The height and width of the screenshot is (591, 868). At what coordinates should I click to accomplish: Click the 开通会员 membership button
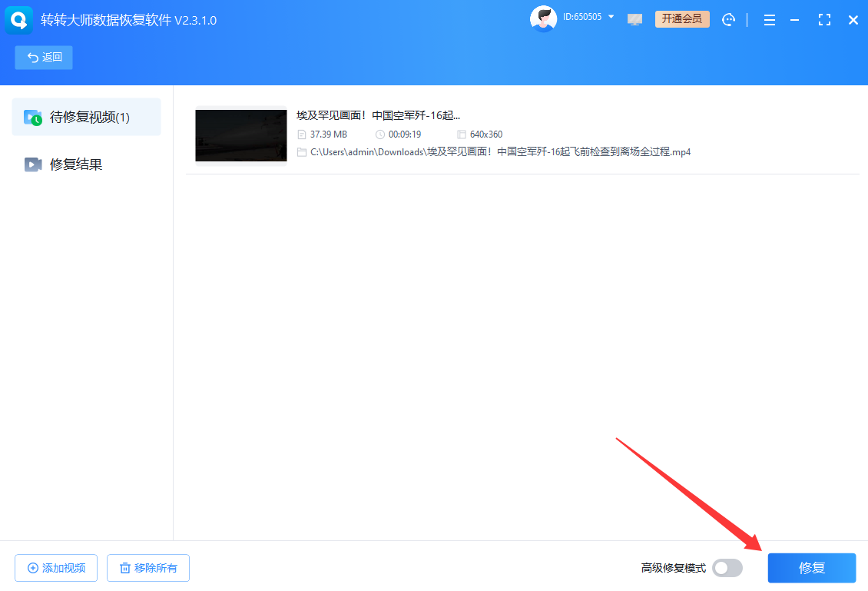click(x=682, y=19)
